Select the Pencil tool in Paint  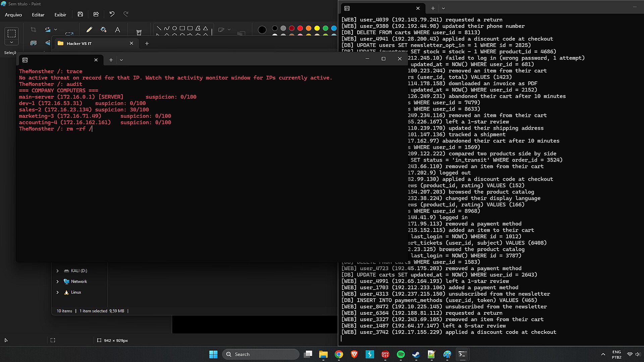(x=89, y=29)
